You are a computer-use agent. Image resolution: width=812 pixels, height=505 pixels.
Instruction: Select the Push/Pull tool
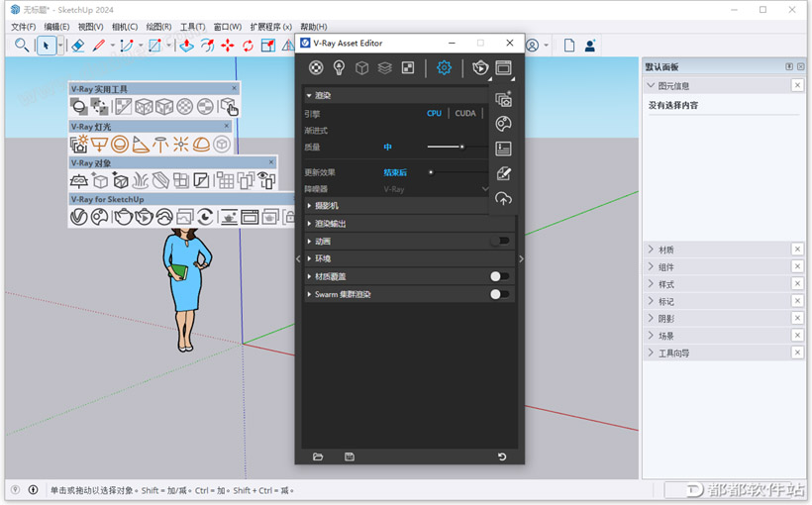pyautogui.click(x=186, y=46)
